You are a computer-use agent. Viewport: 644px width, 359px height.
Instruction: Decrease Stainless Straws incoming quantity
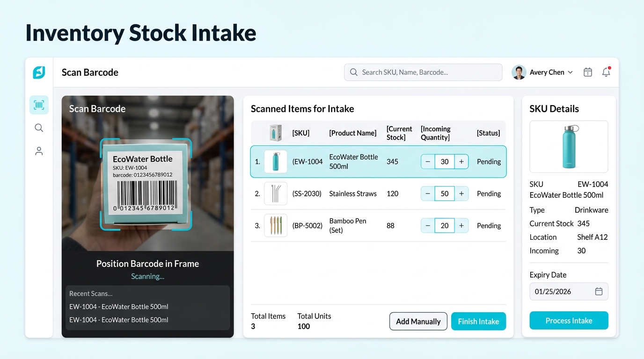[428, 194]
